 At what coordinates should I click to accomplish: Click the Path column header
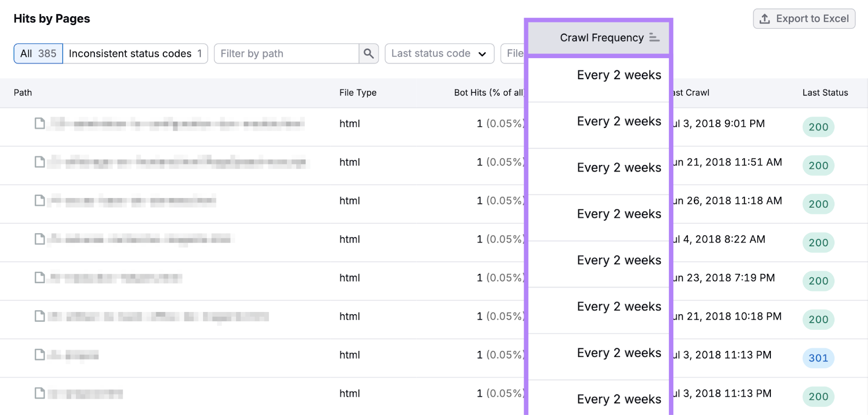pyautogui.click(x=23, y=93)
